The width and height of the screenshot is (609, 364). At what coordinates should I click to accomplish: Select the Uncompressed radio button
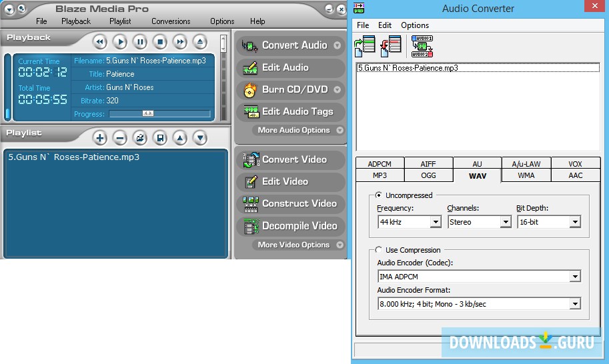point(378,195)
